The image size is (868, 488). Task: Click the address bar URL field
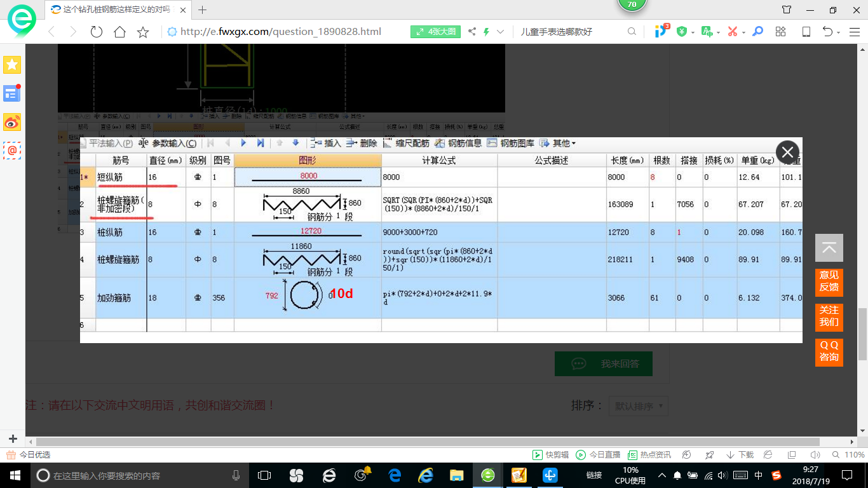pos(280,32)
